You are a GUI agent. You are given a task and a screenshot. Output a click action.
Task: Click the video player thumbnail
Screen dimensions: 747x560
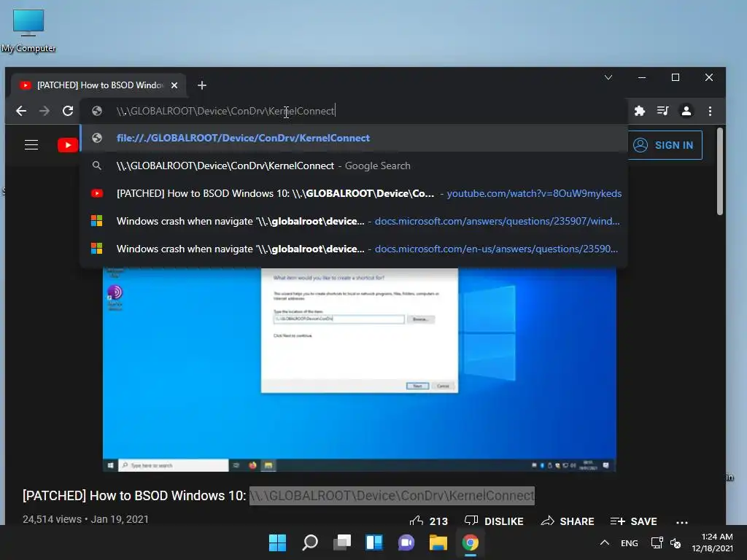(x=359, y=369)
